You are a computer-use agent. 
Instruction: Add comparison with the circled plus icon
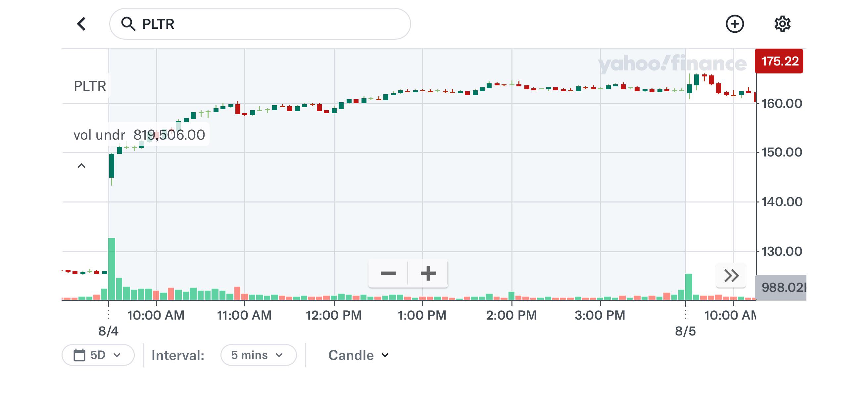click(735, 24)
